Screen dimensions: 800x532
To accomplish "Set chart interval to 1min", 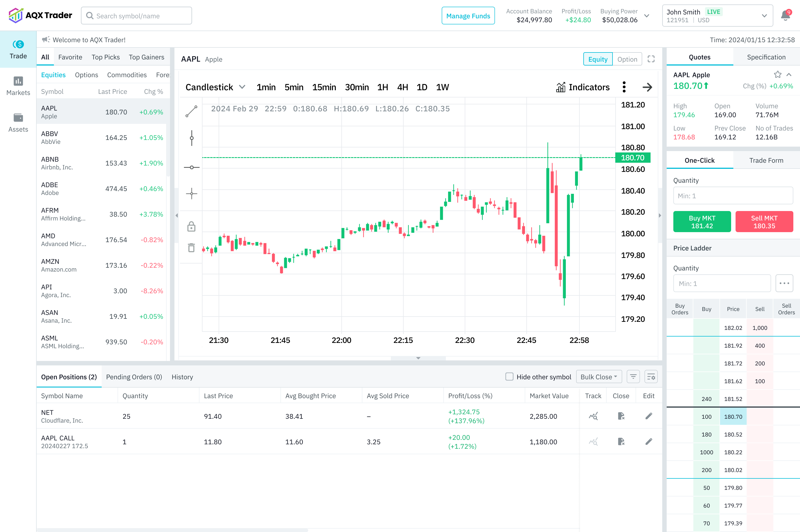I will (x=266, y=87).
